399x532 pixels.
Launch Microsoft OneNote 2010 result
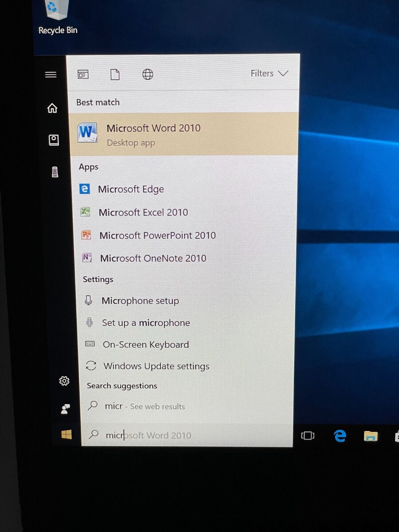153,258
